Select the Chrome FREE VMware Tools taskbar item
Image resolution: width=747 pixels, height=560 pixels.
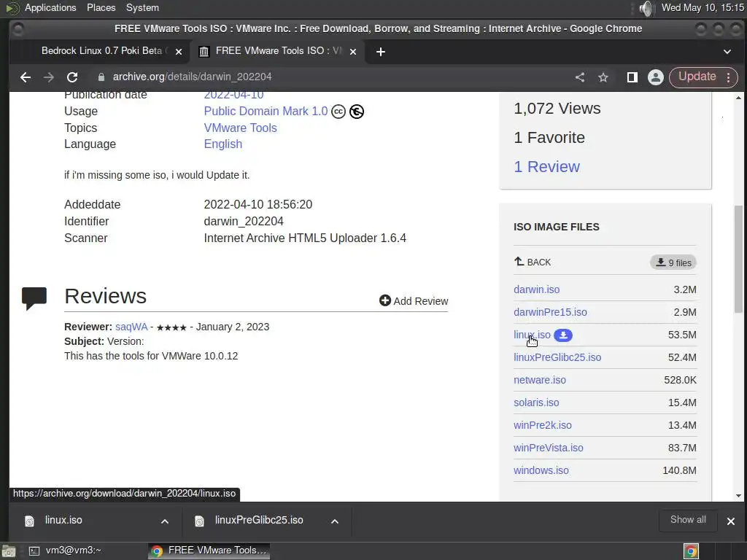[x=209, y=551]
